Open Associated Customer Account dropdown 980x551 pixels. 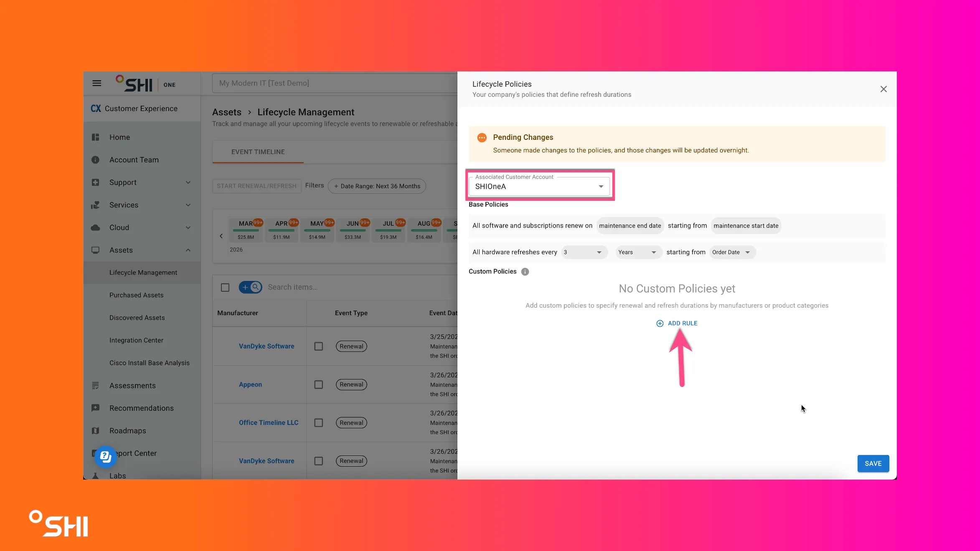pyautogui.click(x=539, y=187)
